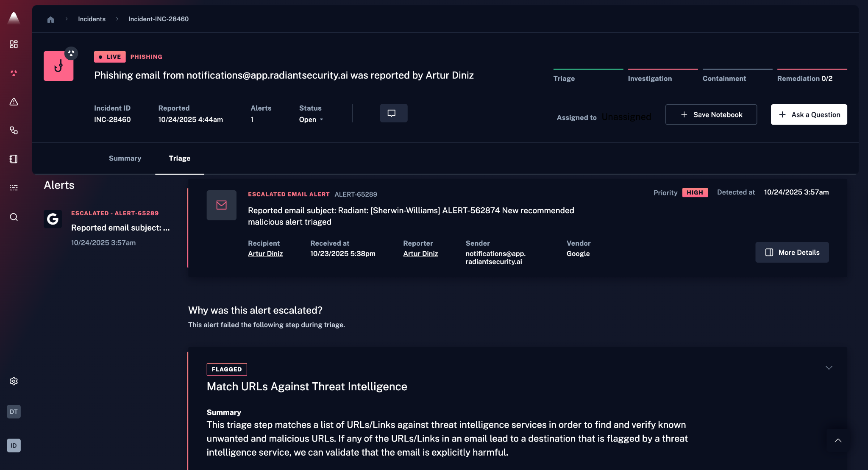Click the pink phishing hook incident icon
Screen dimensions: 868x470
[x=58, y=66]
